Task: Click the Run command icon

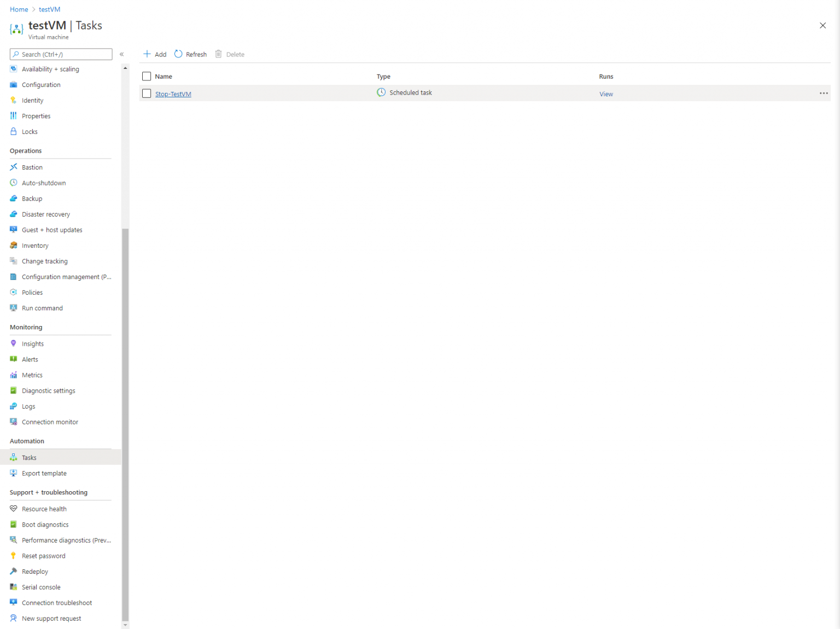Action: [x=14, y=308]
